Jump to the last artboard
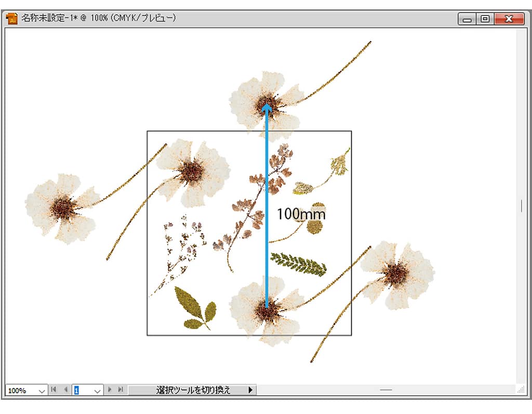Image resolution: width=532 pixels, height=414 pixels. point(121,390)
